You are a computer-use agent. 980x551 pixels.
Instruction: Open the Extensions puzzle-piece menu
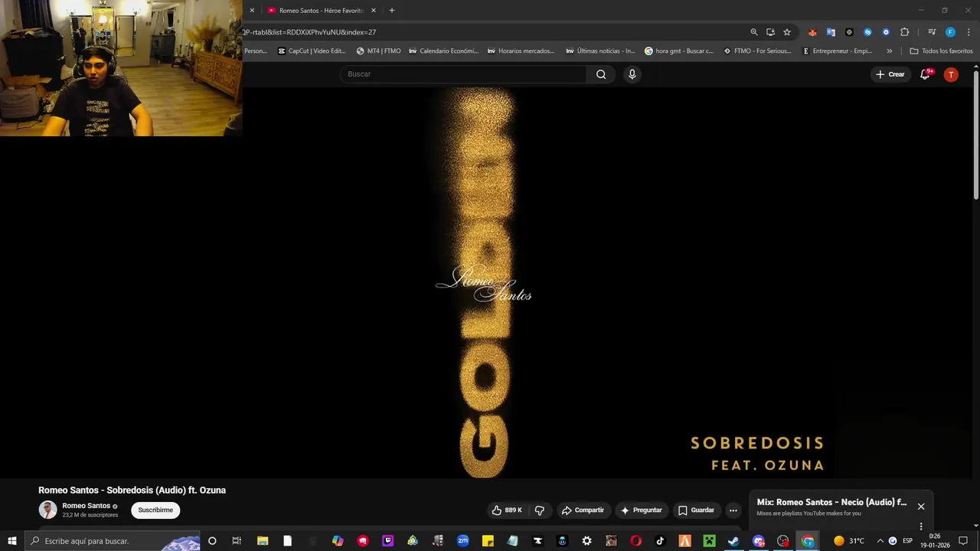(904, 32)
